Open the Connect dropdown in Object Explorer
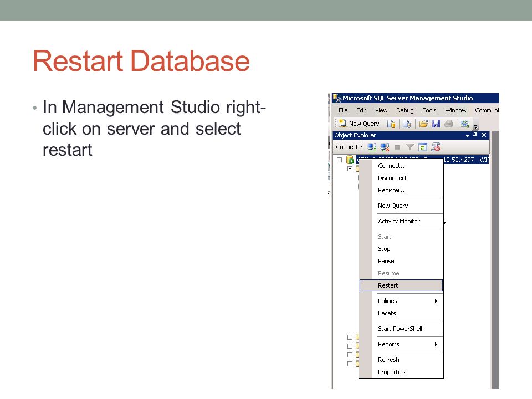This screenshot has height=399, width=532. pyautogui.click(x=350, y=147)
